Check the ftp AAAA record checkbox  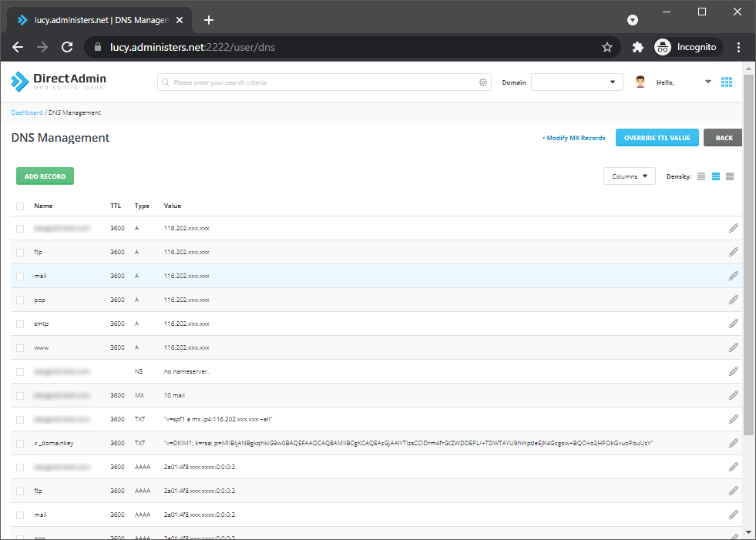click(20, 491)
